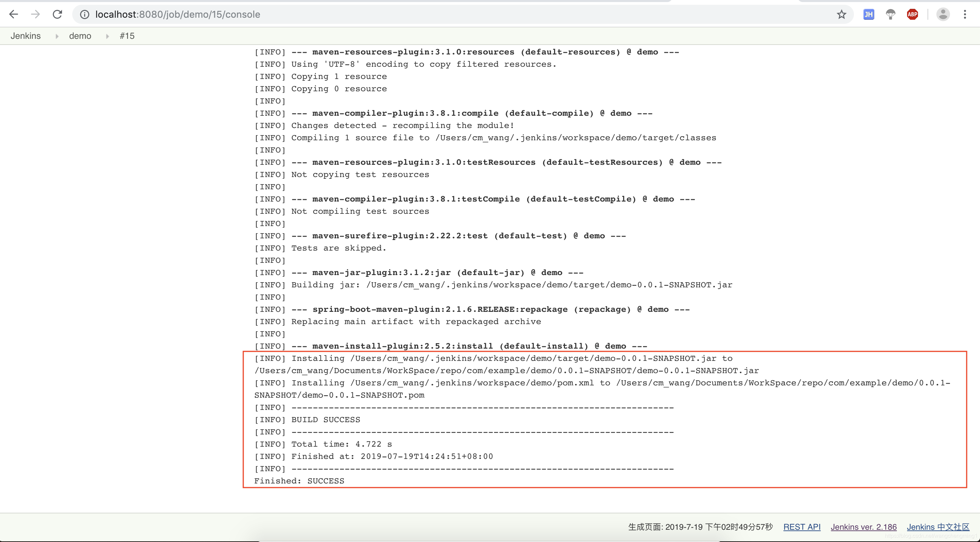
Task: Click the umbrella extension icon
Action: tap(890, 14)
